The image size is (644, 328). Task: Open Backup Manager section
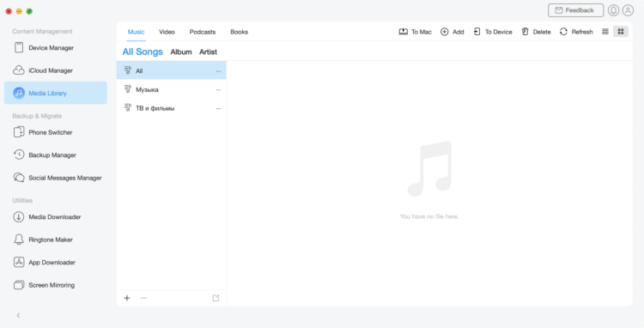pos(56,155)
